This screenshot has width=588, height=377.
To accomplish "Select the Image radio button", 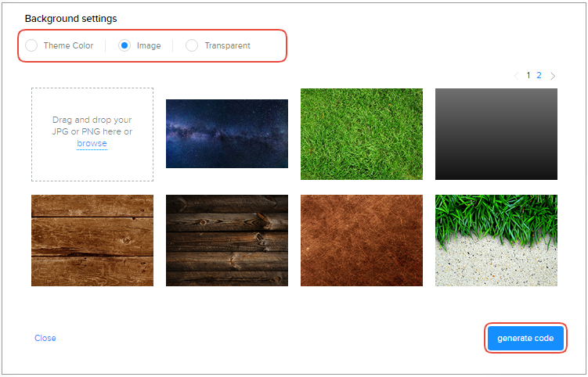I will pyautogui.click(x=124, y=45).
